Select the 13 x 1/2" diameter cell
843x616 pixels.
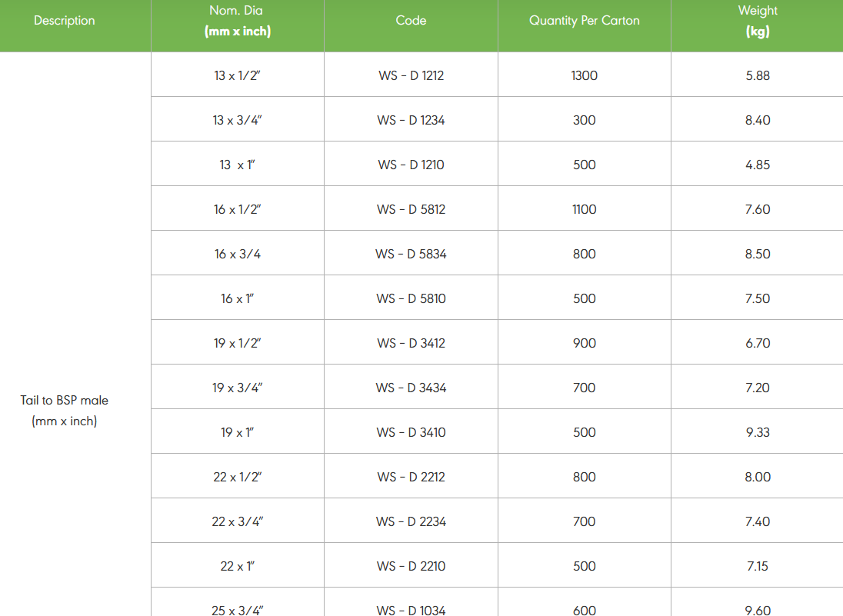(x=238, y=75)
